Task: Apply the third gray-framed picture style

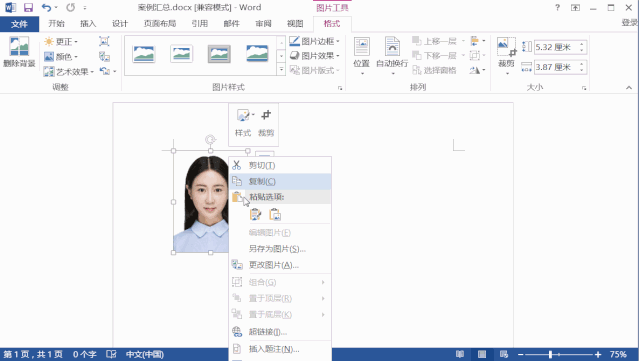Action: 219,54
